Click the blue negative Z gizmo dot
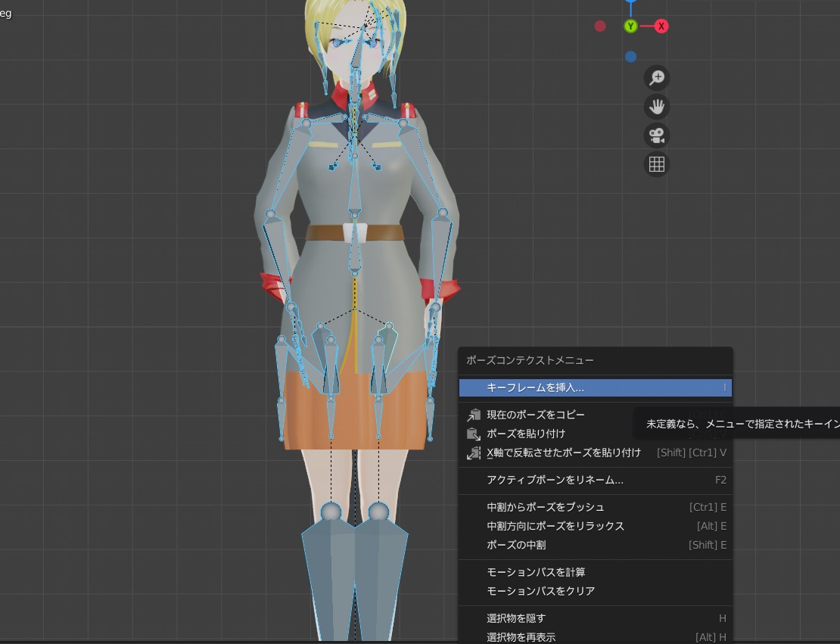The width and height of the screenshot is (840, 644). tap(630, 57)
